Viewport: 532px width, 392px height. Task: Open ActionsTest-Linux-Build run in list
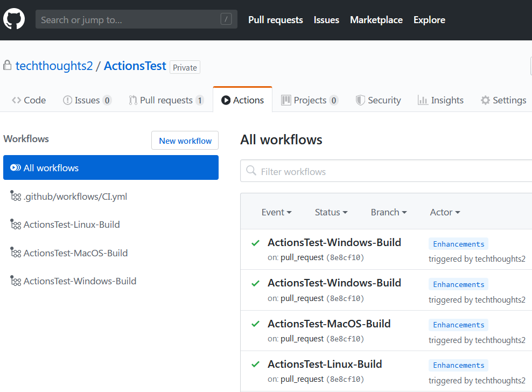coord(325,364)
